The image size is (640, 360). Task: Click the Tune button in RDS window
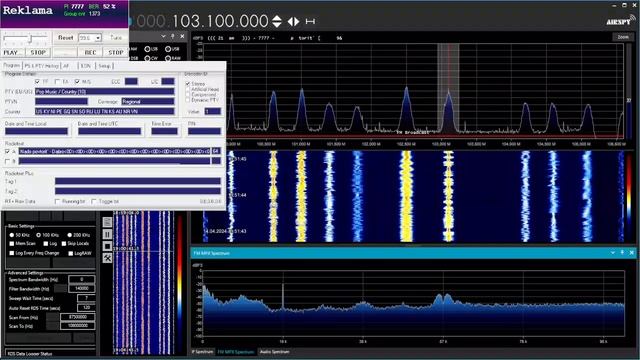(x=116, y=38)
